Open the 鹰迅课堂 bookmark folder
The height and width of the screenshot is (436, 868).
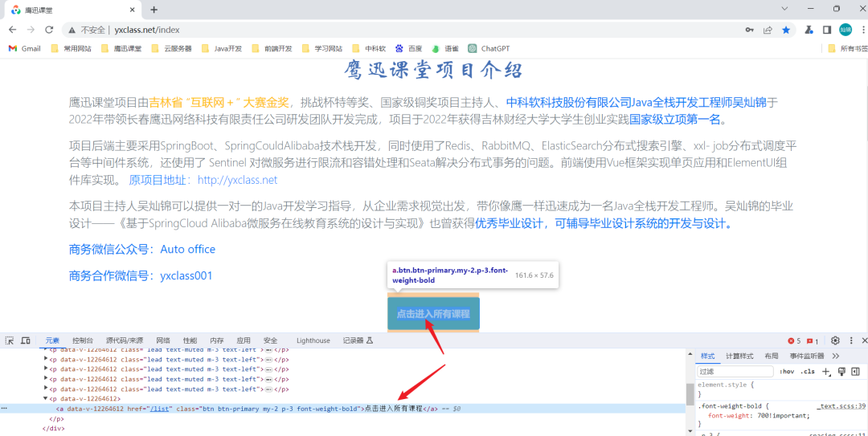coord(122,48)
